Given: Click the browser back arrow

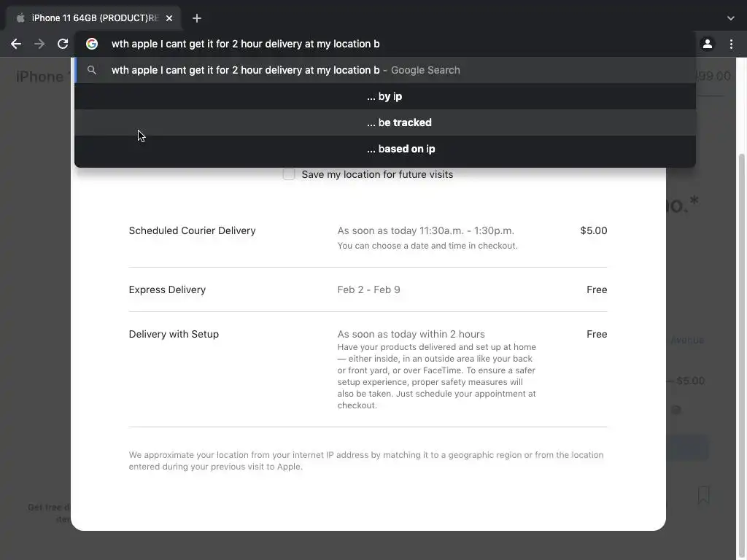Looking at the screenshot, I should coord(16,44).
